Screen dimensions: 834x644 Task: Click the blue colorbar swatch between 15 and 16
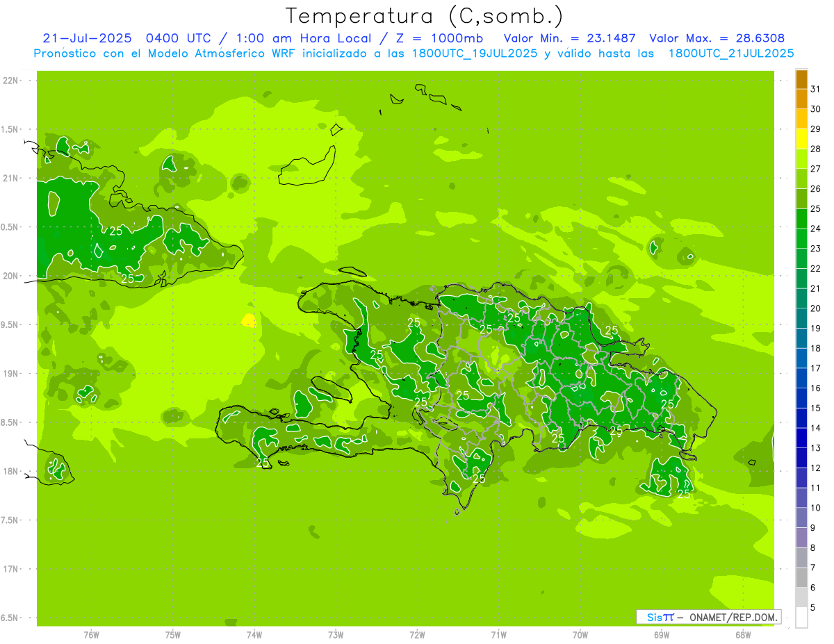(x=801, y=399)
